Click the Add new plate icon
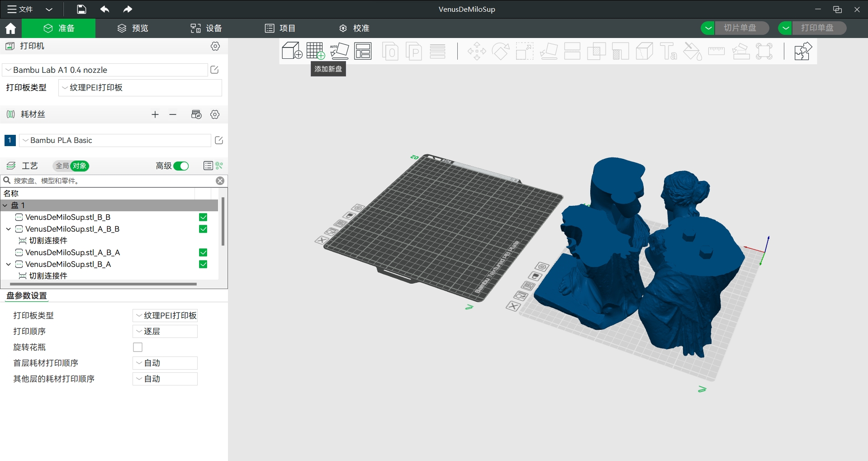The image size is (868, 461). pyautogui.click(x=316, y=51)
